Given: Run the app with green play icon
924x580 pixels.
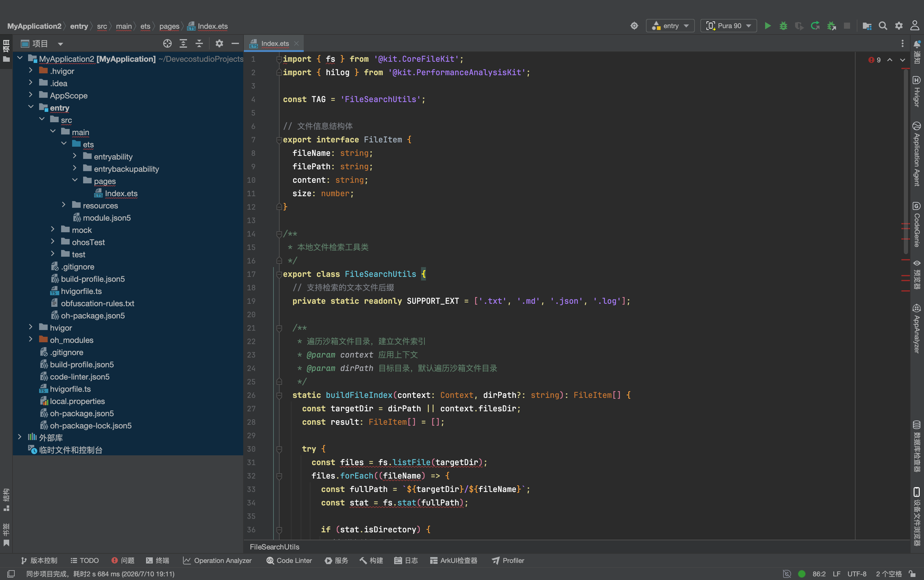Looking at the screenshot, I should 768,26.
